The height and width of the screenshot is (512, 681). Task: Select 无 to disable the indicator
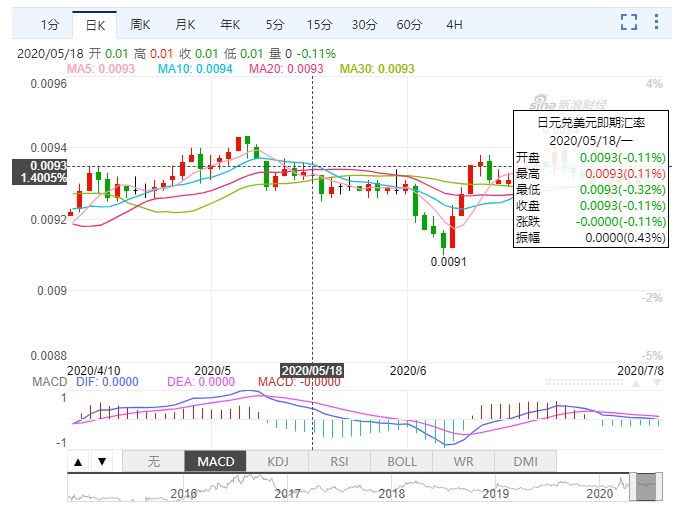[x=153, y=461]
